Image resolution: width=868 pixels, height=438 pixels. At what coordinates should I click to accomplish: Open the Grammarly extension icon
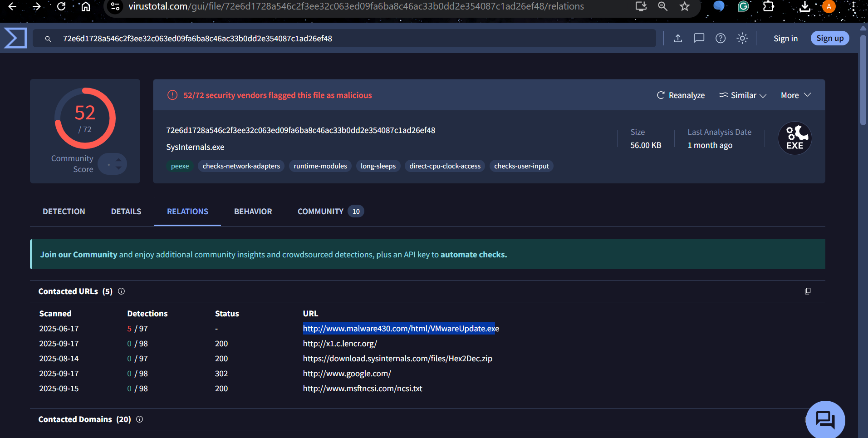pyautogui.click(x=743, y=6)
